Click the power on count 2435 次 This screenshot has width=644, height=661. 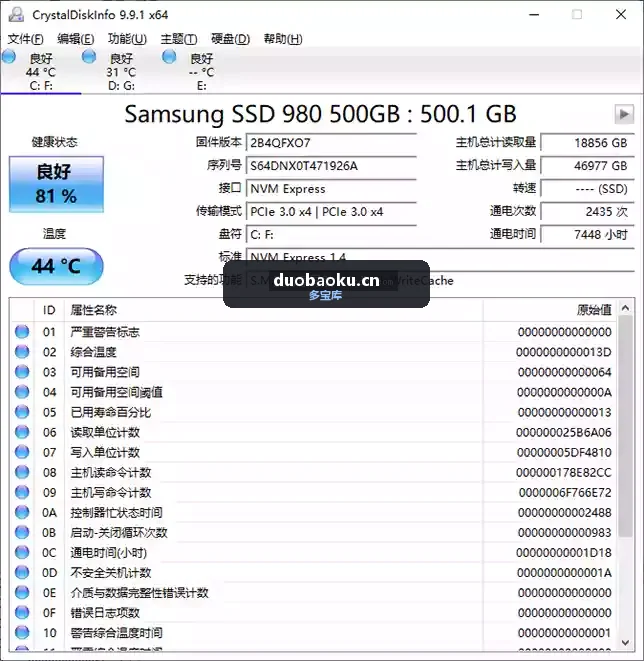(588, 212)
